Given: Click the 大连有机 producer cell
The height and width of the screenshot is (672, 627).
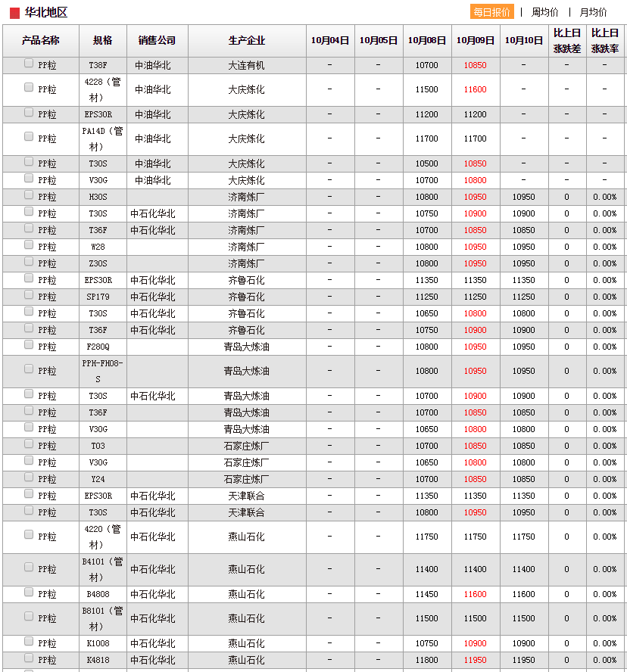Looking at the screenshot, I should 247,66.
